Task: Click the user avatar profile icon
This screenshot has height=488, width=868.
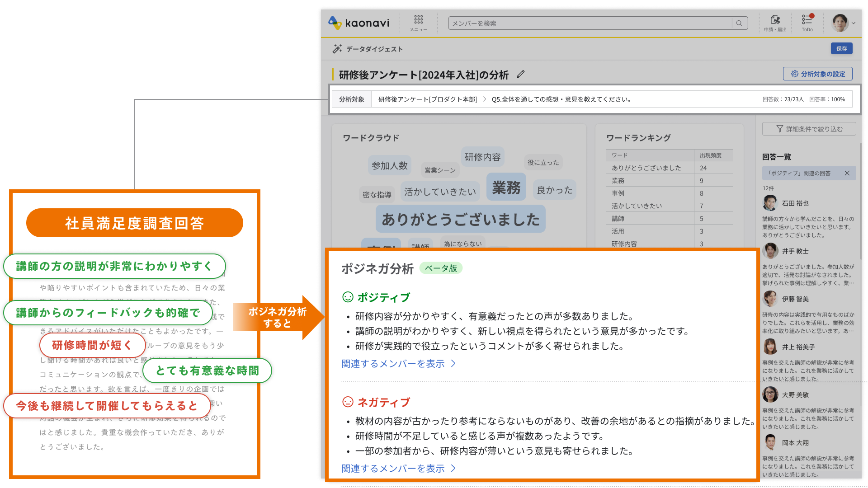Action: coord(840,23)
